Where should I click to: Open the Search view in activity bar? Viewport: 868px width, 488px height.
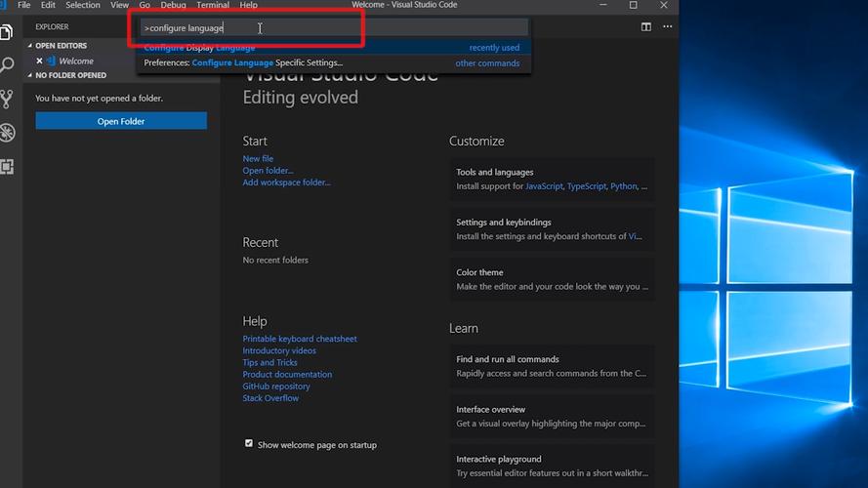pyautogui.click(x=7, y=65)
